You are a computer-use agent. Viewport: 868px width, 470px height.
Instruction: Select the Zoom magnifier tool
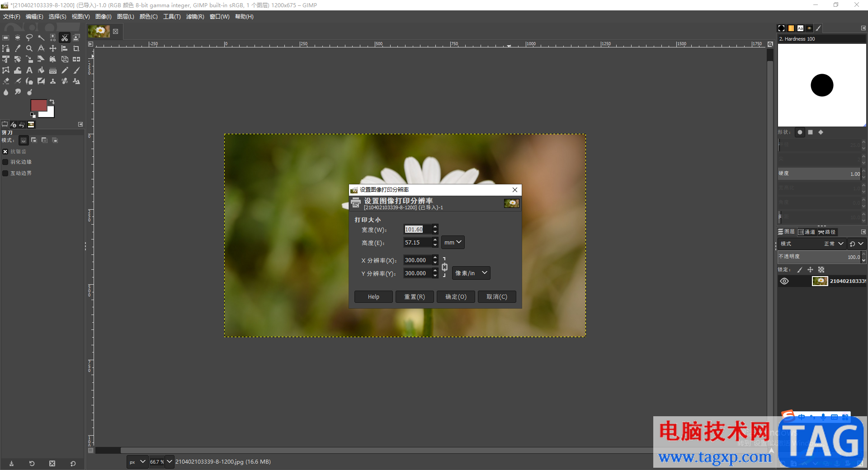click(29, 48)
